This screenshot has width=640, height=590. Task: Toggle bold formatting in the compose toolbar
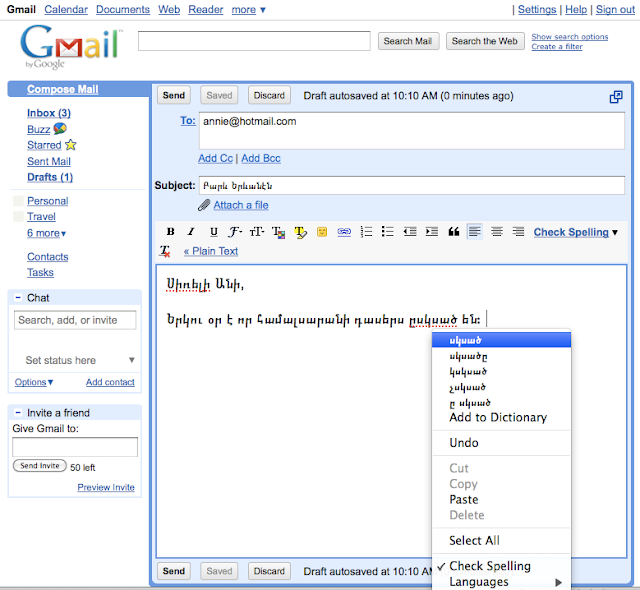171,232
